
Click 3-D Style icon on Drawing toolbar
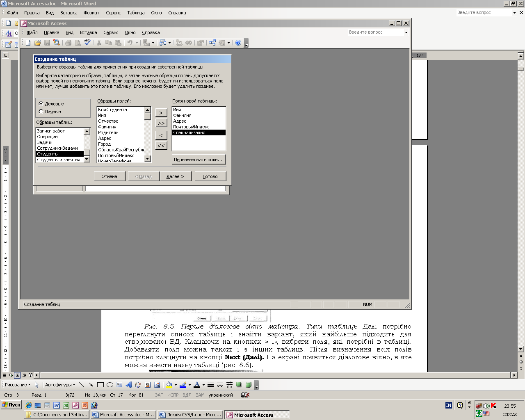(x=248, y=385)
